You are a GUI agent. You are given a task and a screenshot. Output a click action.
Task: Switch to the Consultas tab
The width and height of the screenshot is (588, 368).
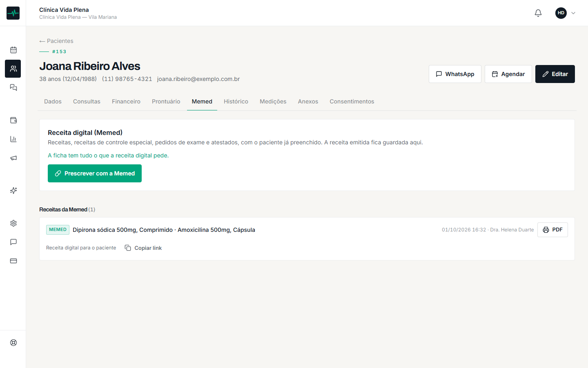[x=87, y=101]
